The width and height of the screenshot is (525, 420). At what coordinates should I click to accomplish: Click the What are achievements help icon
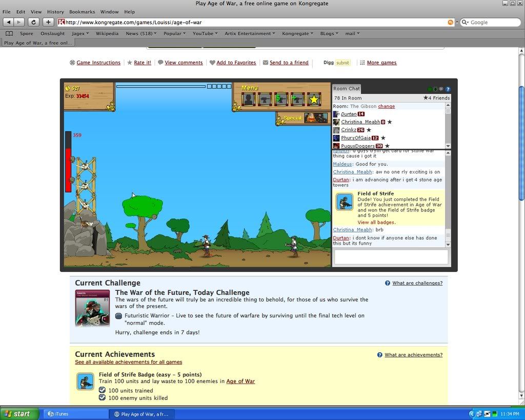[x=380, y=355]
